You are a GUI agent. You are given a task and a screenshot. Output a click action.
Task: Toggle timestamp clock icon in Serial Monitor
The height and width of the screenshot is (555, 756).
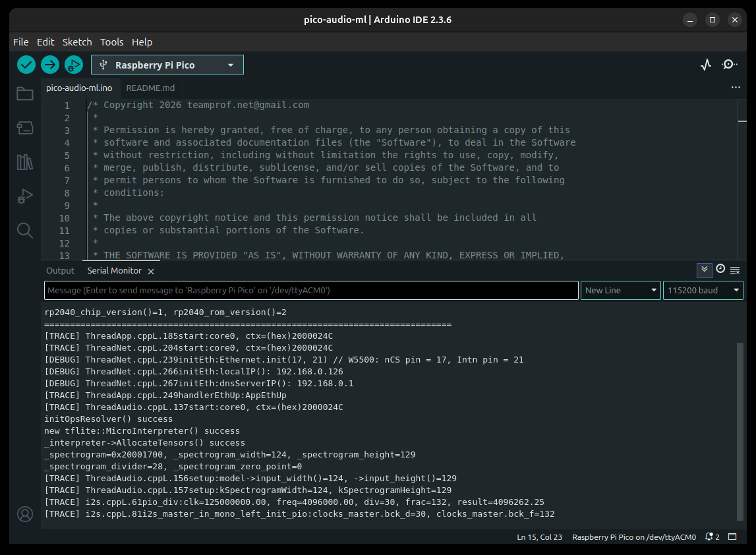click(720, 268)
